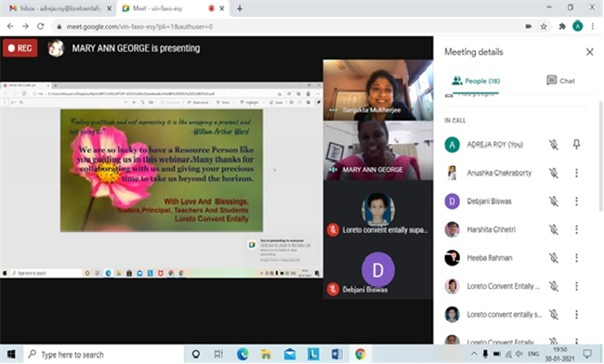Open the Chrome extensions puzzle icon

click(x=562, y=27)
